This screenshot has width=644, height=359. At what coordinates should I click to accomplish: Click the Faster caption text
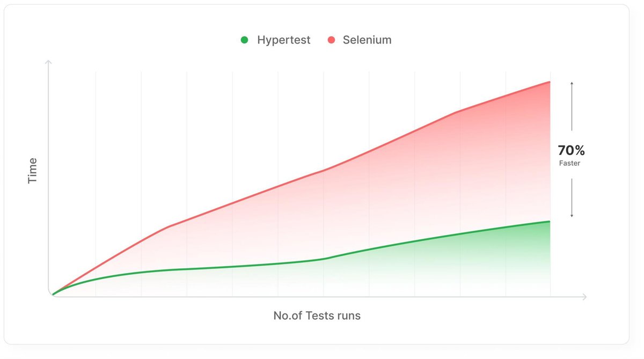(569, 163)
